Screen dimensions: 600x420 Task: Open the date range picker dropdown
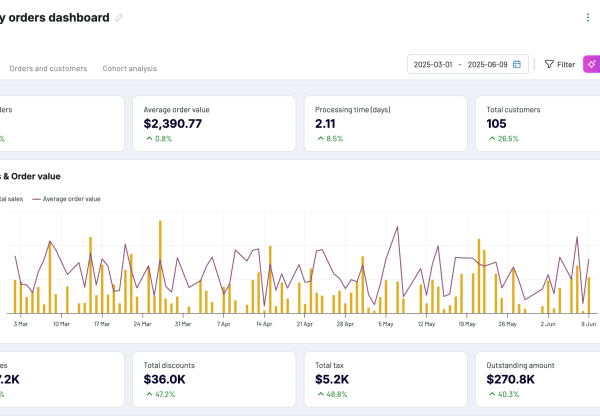click(467, 64)
